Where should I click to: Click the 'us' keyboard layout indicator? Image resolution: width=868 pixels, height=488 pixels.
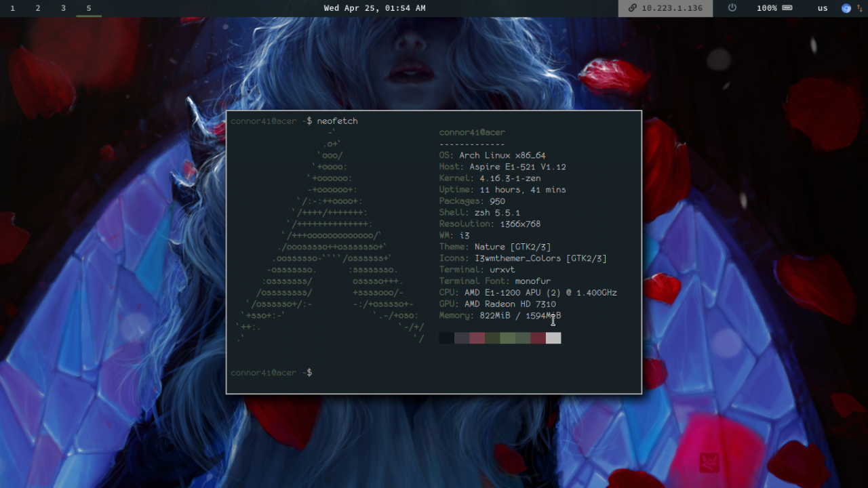tap(823, 8)
